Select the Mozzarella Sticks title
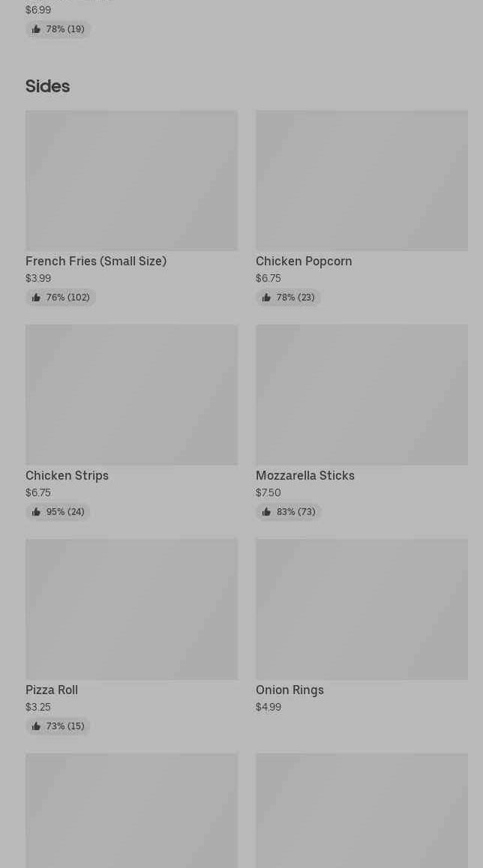 (x=305, y=475)
